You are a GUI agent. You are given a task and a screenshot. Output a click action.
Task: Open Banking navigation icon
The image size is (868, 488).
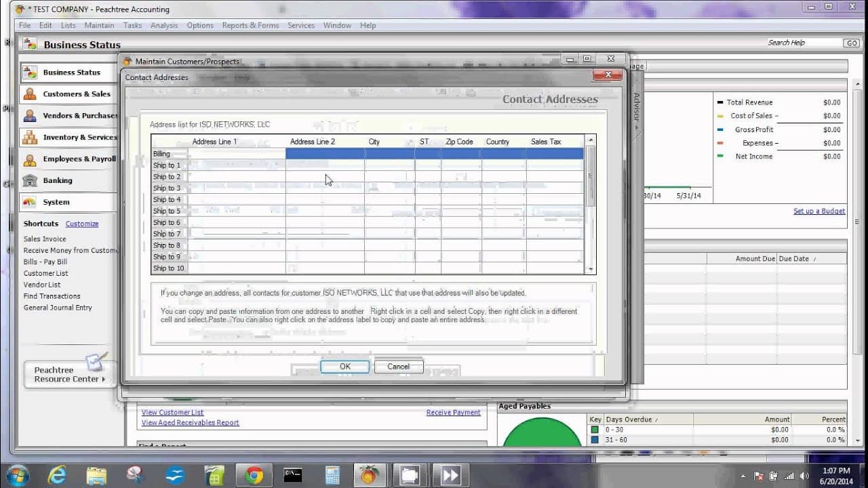click(x=30, y=181)
